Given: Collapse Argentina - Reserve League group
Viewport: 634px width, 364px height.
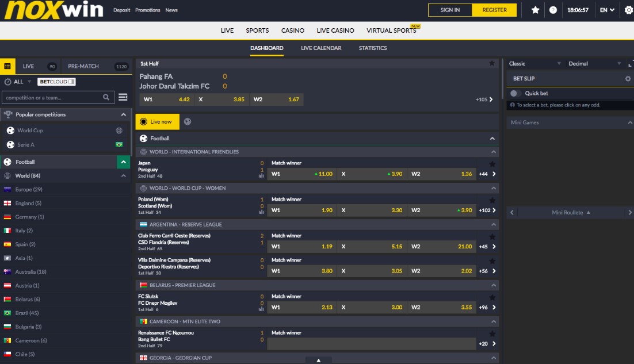Looking at the screenshot, I should coord(493,225).
